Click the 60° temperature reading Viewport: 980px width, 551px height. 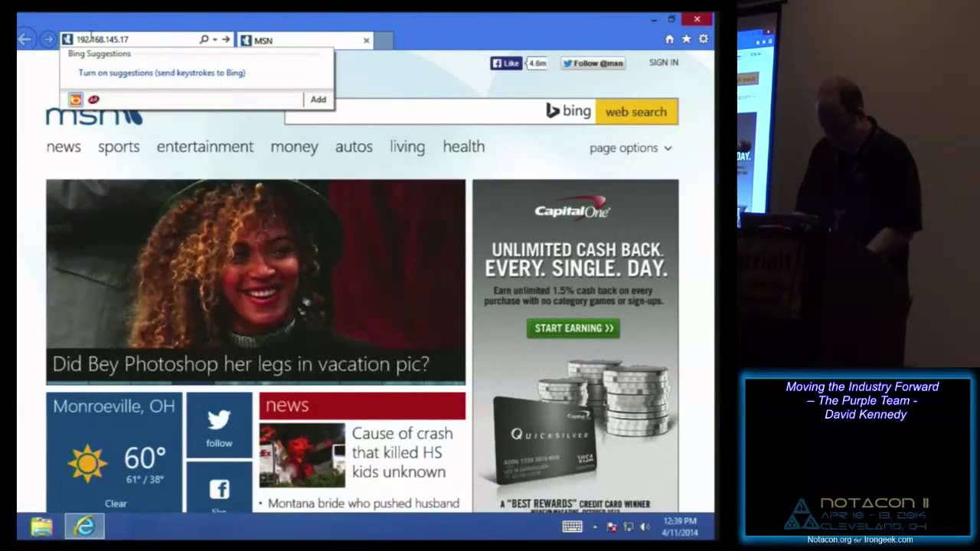point(145,458)
